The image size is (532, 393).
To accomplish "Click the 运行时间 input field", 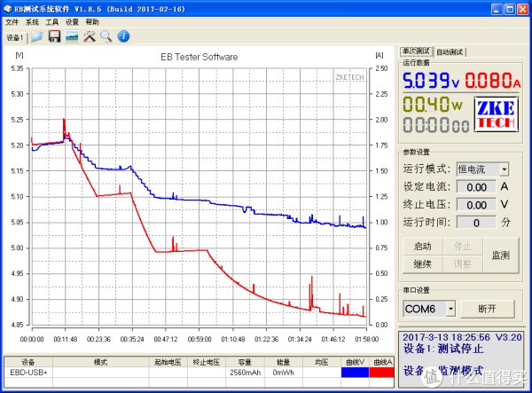I will click(x=476, y=223).
